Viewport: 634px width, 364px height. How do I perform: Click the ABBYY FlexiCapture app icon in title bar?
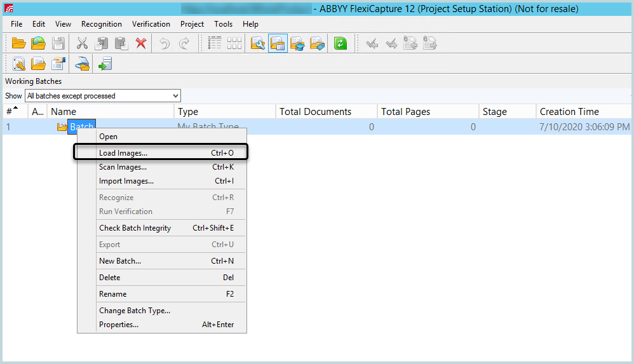tap(9, 8)
